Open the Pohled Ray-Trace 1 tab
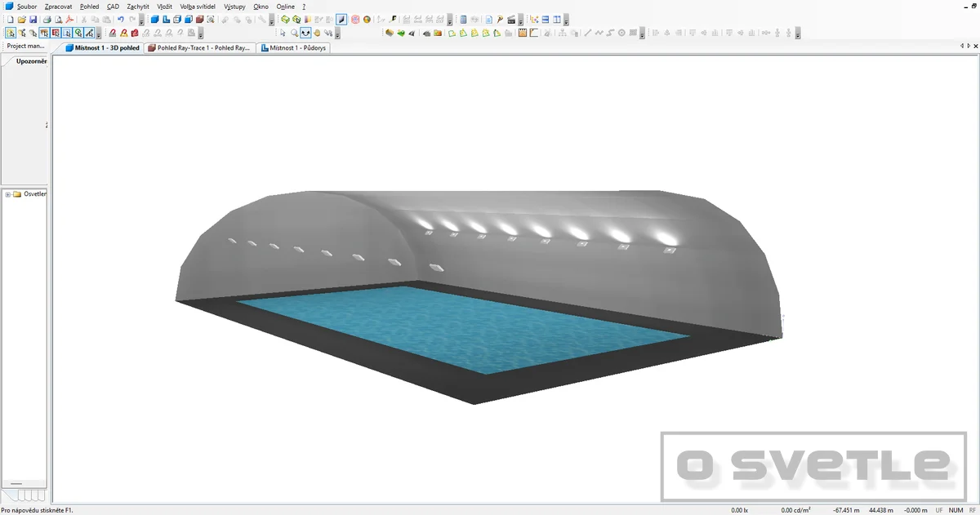Image resolution: width=980 pixels, height=515 pixels. coord(198,48)
